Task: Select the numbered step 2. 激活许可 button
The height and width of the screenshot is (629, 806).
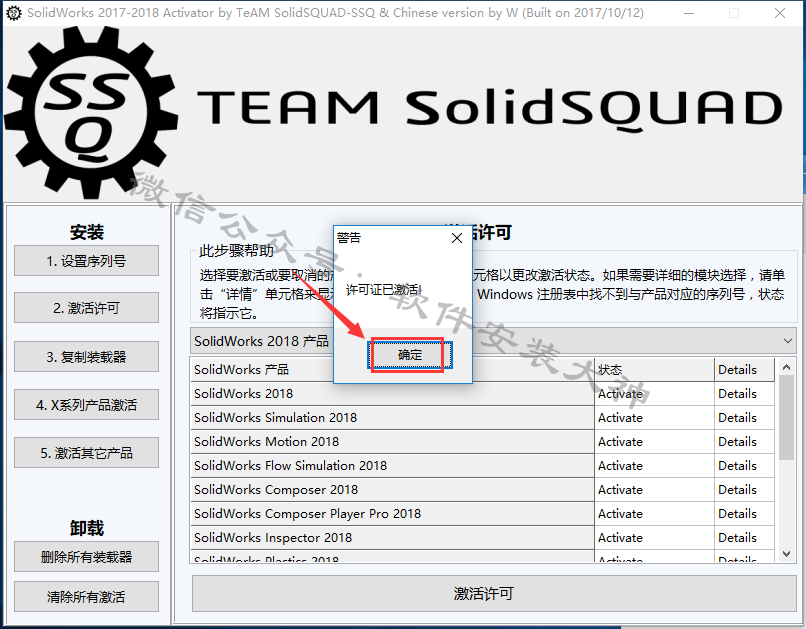Action: (86, 308)
